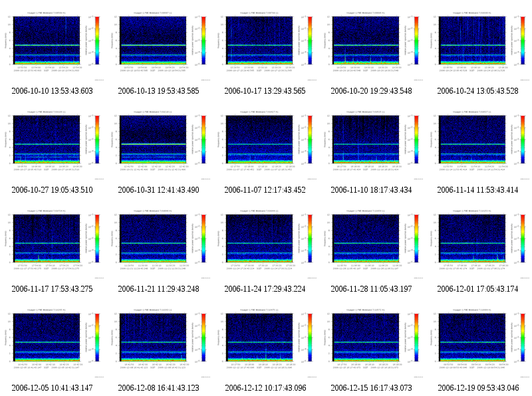
Task: Click the caption text '2006-10-24 13:05:43.528'
Action: [x=477, y=91]
